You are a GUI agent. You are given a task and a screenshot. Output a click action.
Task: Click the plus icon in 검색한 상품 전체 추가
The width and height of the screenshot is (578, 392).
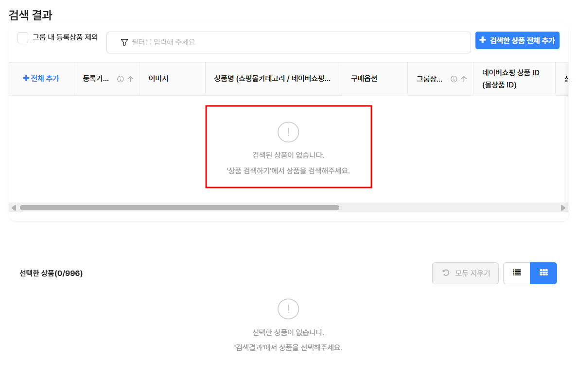[x=483, y=40]
